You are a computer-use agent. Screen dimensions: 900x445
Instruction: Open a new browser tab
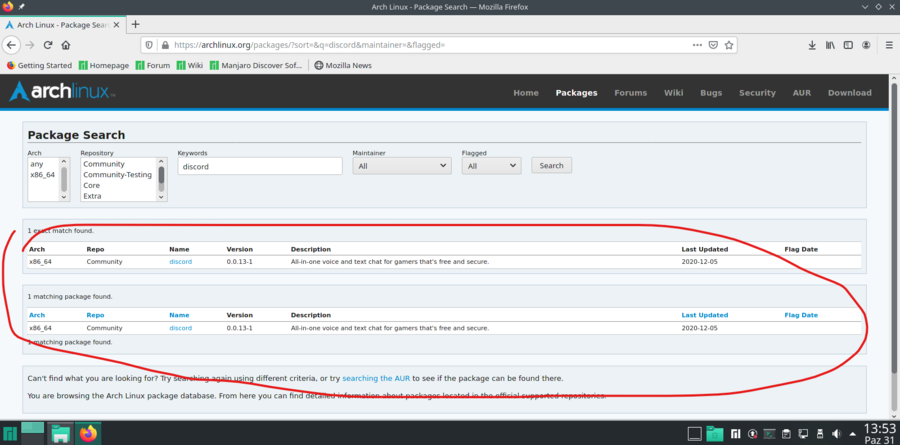click(135, 24)
